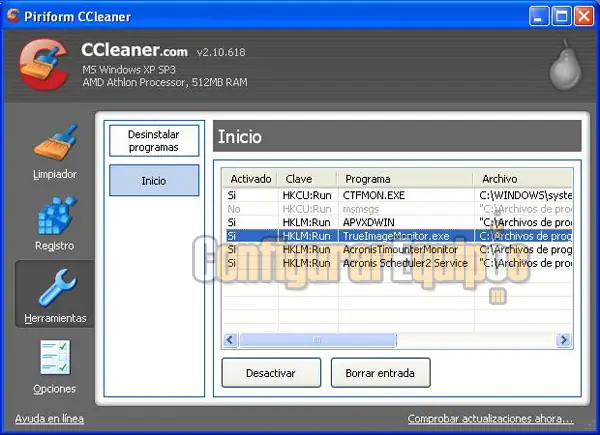
Task: Switch to Desinstalar programas tab
Action: tap(154, 140)
